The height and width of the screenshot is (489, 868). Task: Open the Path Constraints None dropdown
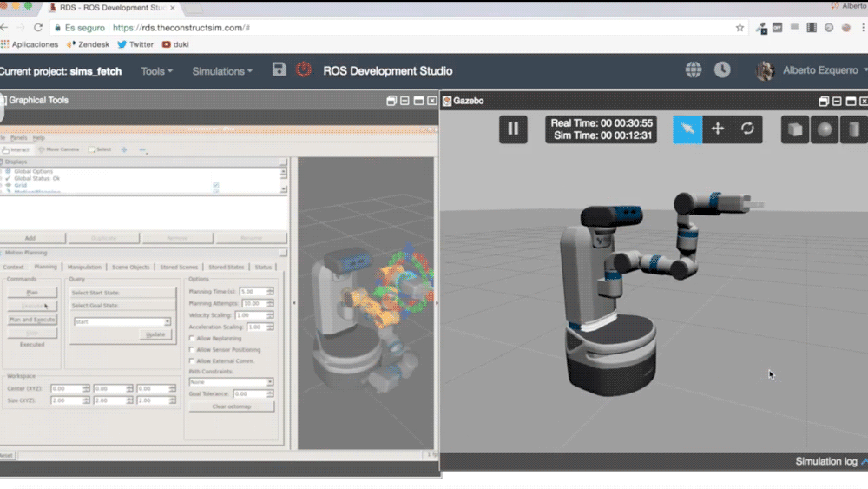coord(231,382)
